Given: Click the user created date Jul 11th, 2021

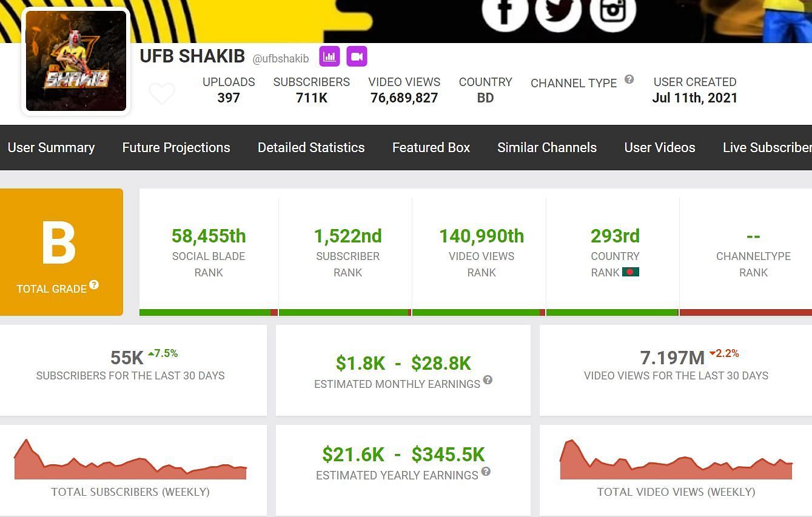Looking at the screenshot, I should pos(695,98).
